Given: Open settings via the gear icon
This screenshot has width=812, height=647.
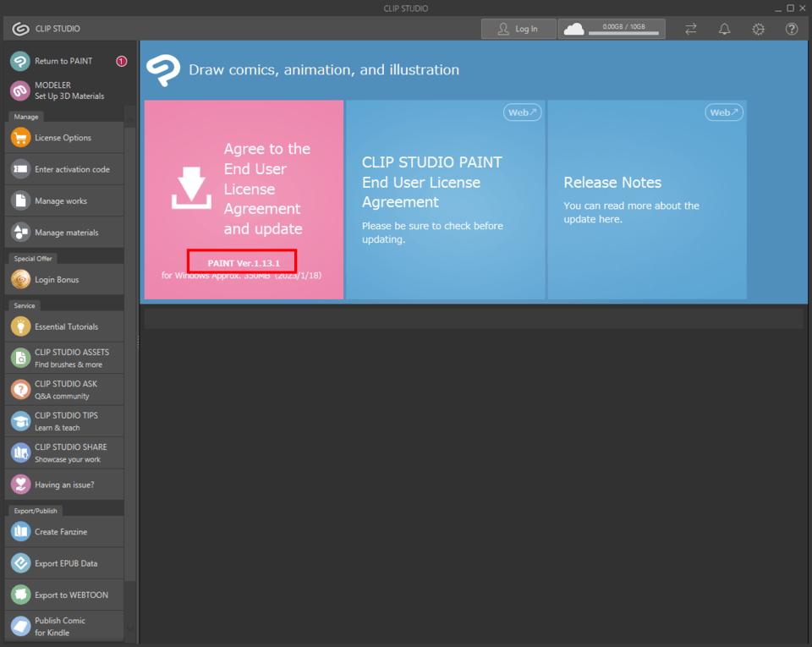Looking at the screenshot, I should (758, 29).
